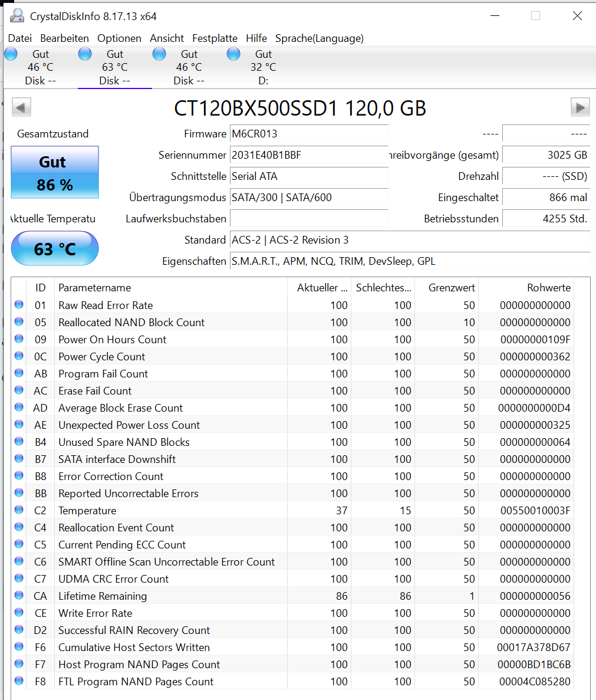Click the status orb for Temperature row

[x=19, y=510]
